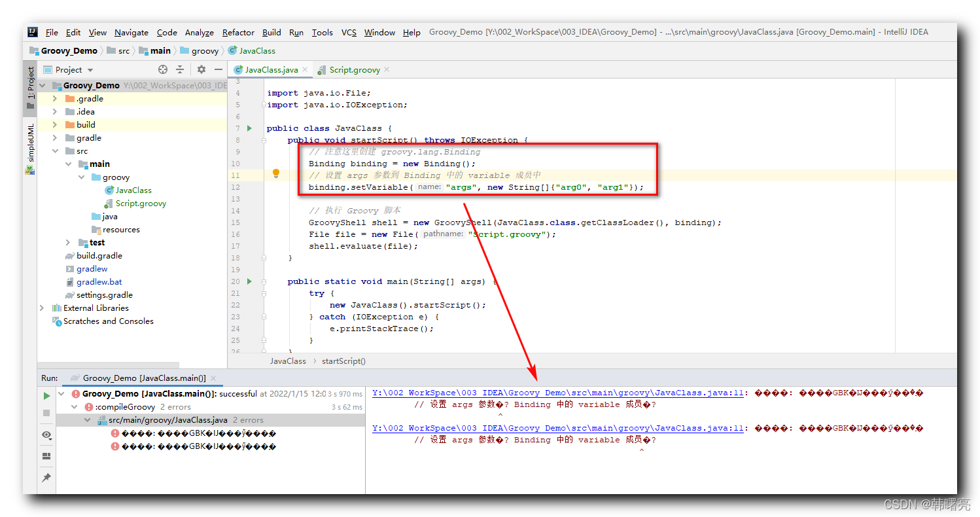Select the gradlew file in tree
Screen dimensions: 980x517
click(x=92, y=269)
